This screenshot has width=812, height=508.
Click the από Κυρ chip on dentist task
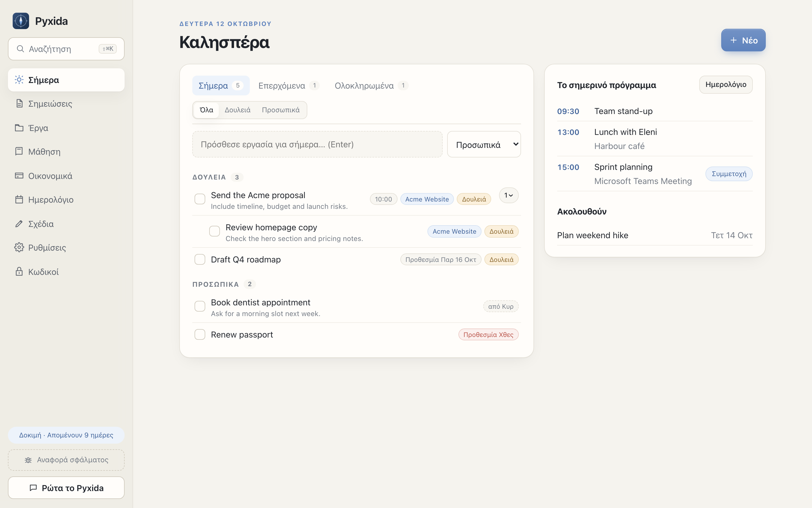pos(501,306)
